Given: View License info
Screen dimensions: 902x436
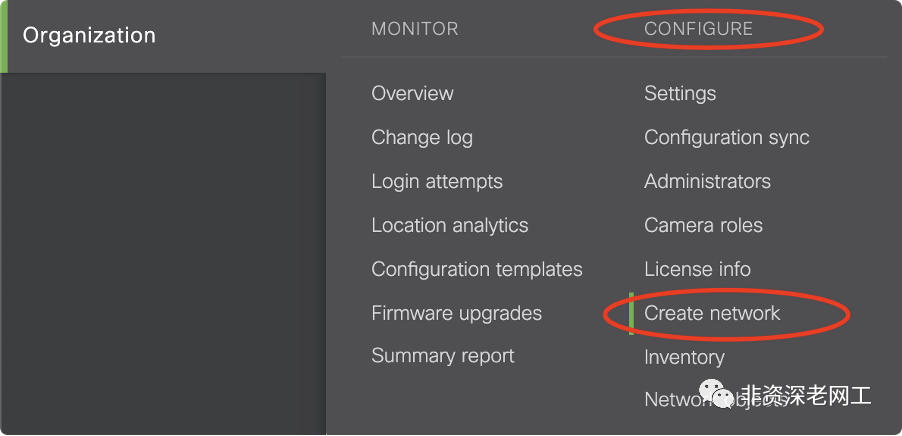Looking at the screenshot, I should pyautogui.click(x=697, y=269).
